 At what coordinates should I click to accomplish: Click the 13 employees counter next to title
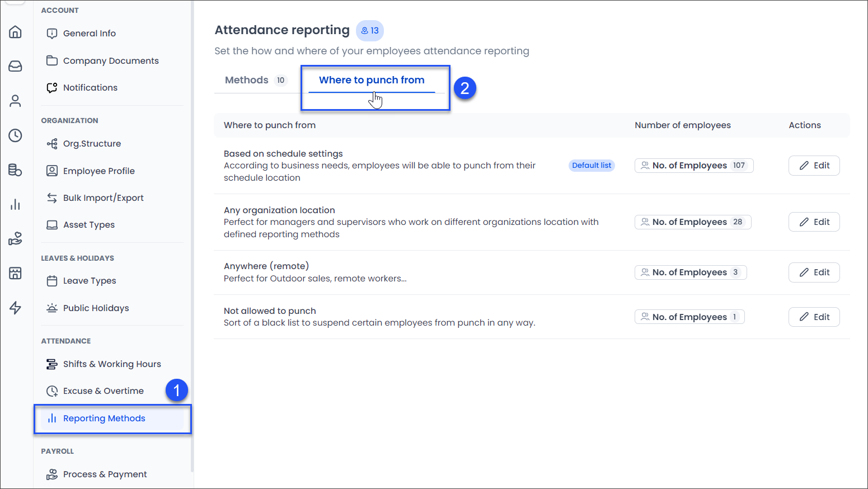(x=370, y=31)
